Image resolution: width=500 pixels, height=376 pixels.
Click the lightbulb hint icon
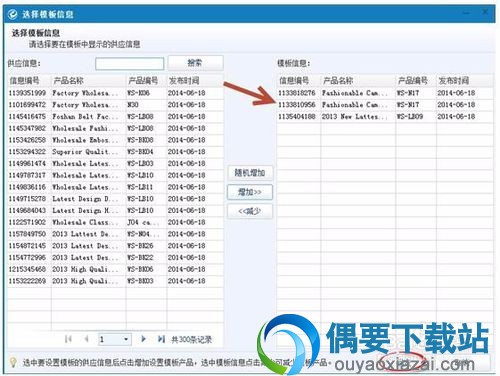click(13, 362)
